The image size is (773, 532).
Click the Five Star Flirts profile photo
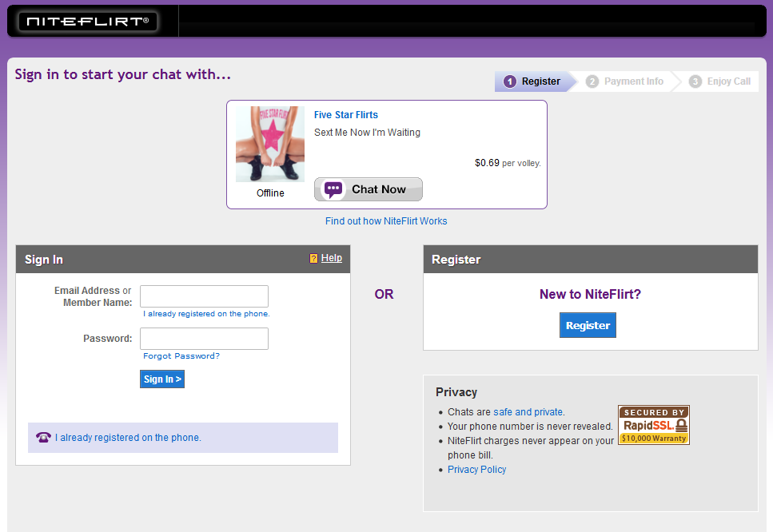click(270, 144)
